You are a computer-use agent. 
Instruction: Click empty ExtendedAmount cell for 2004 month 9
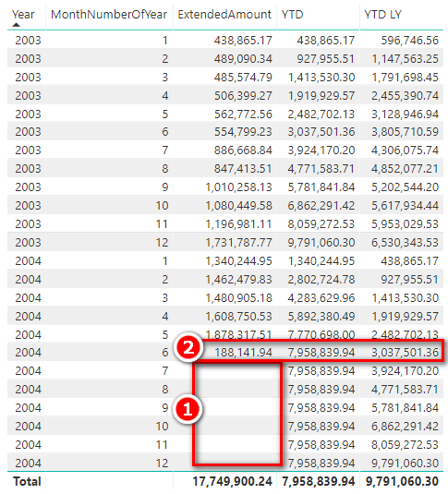coord(236,408)
